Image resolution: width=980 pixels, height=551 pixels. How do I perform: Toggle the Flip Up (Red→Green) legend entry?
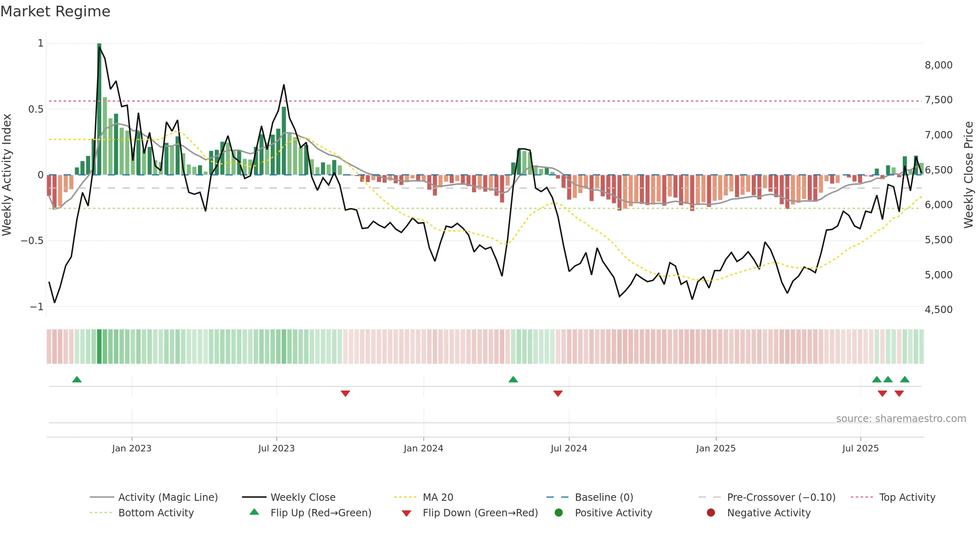tap(310, 513)
